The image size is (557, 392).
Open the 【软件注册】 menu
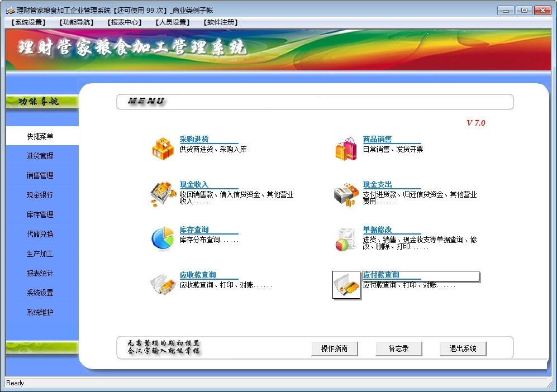coord(220,22)
